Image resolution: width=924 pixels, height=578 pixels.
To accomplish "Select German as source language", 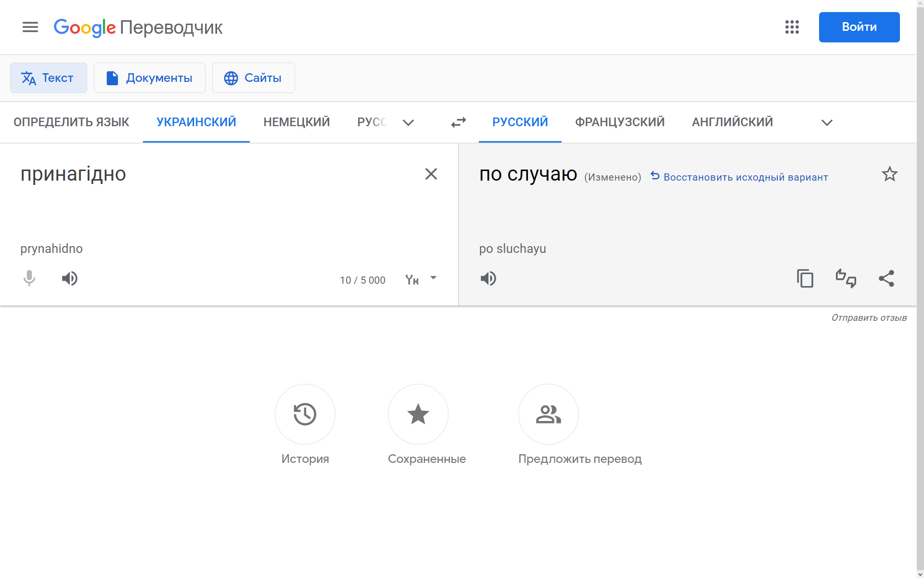I will tap(296, 122).
